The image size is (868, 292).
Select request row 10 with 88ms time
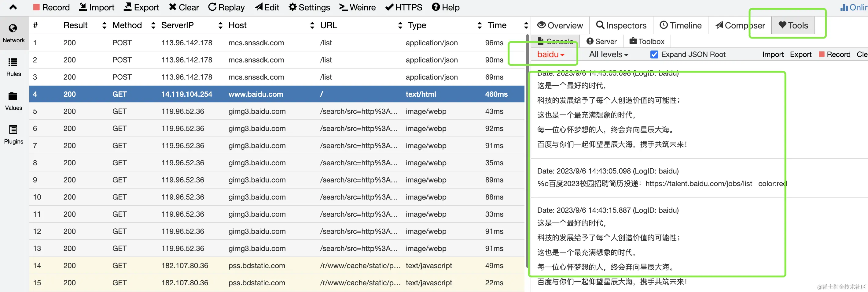[277, 197]
